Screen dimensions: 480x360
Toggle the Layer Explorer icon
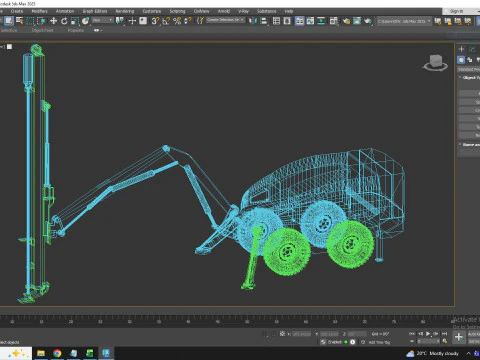tap(287, 21)
